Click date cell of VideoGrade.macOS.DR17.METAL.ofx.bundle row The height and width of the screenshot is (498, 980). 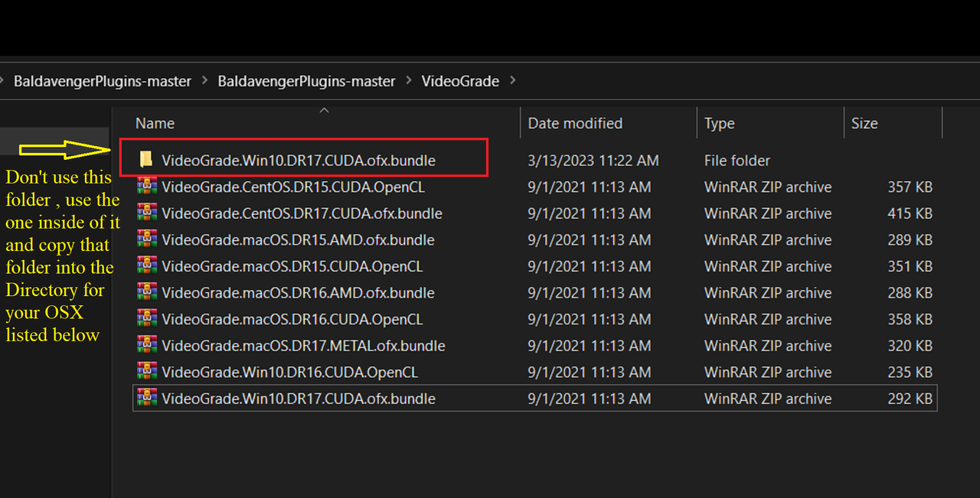coord(590,346)
